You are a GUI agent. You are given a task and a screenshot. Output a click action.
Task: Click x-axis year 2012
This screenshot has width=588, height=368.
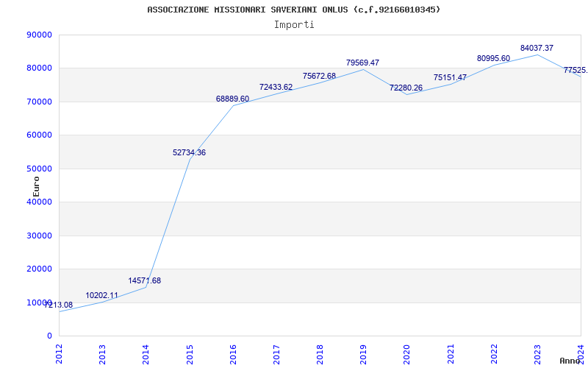59,355
